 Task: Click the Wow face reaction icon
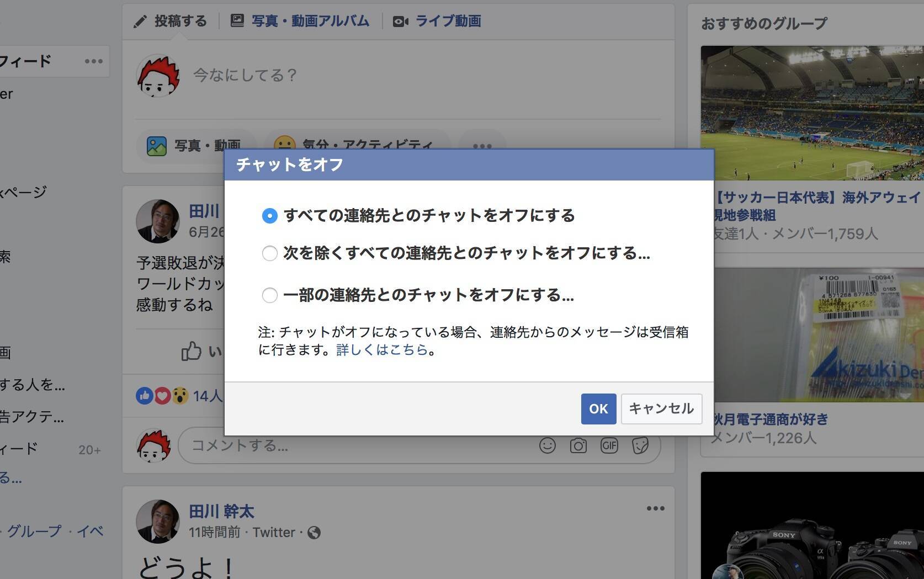pos(179,396)
